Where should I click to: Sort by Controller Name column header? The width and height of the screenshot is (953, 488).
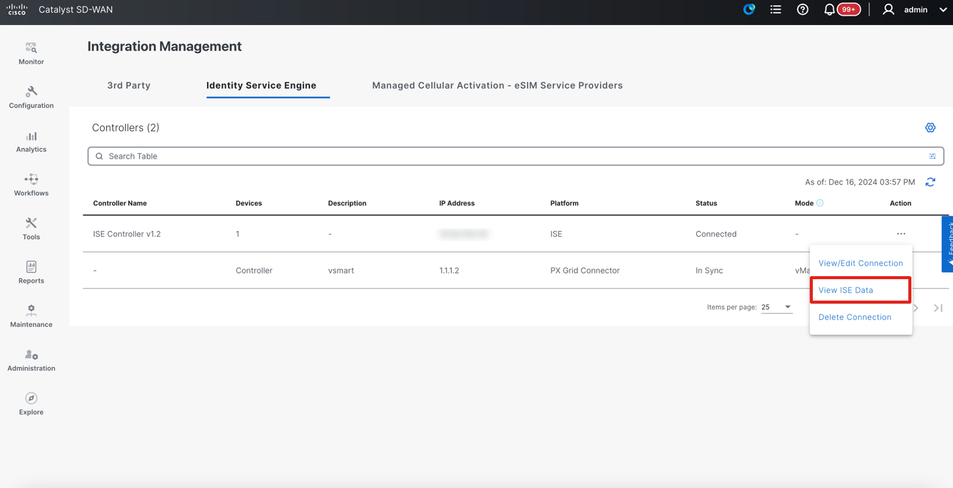click(120, 203)
